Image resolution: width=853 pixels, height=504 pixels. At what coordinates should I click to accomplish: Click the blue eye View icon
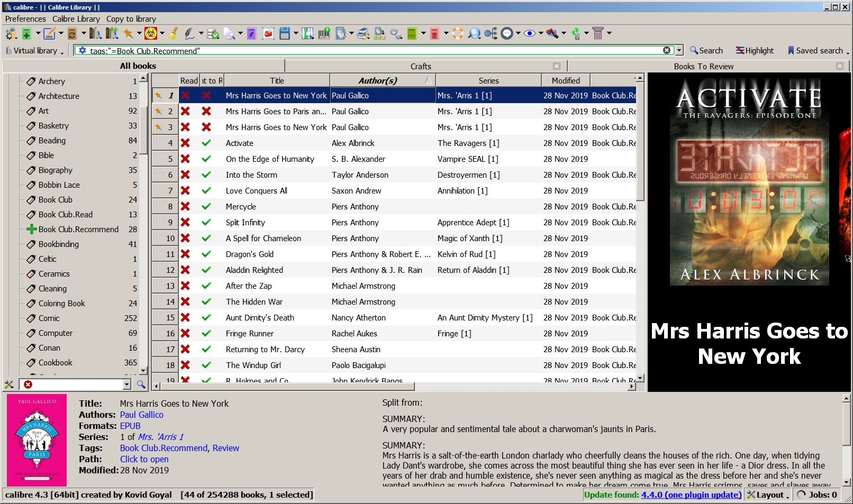tap(529, 34)
